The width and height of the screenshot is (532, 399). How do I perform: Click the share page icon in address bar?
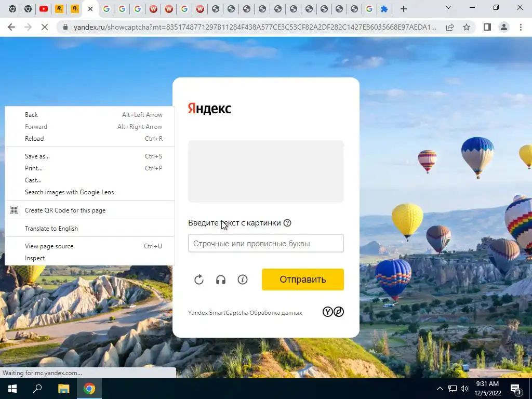point(450,27)
